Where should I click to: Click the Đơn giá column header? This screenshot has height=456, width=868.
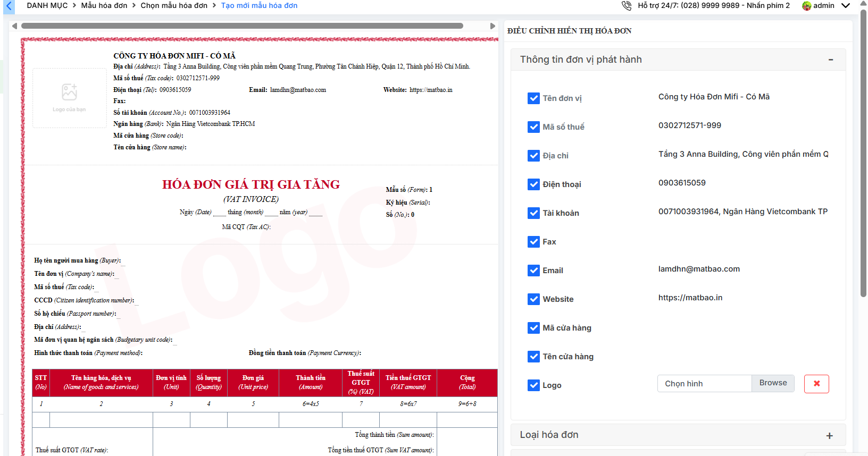click(x=253, y=383)
